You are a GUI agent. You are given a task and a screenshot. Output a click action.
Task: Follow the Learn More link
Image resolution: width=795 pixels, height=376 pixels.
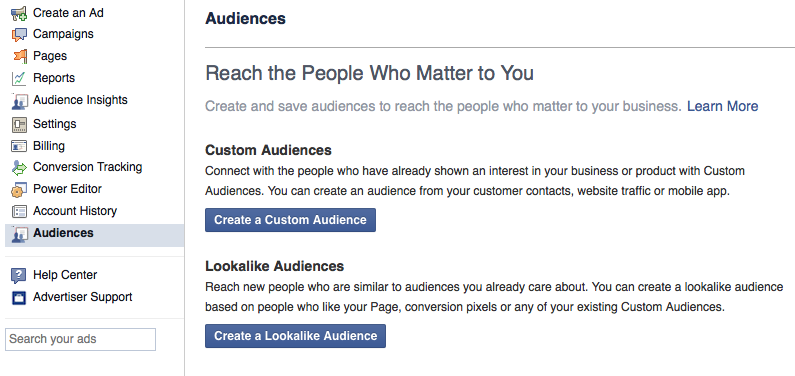[722, 106]
